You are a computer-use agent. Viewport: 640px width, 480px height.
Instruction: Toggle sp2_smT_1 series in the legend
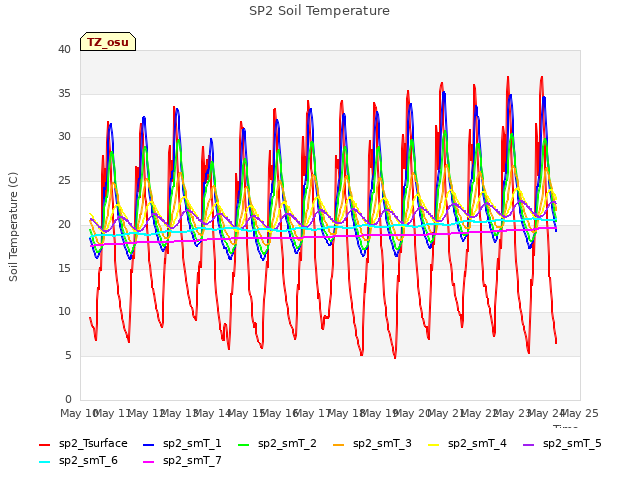click(182, 443)
